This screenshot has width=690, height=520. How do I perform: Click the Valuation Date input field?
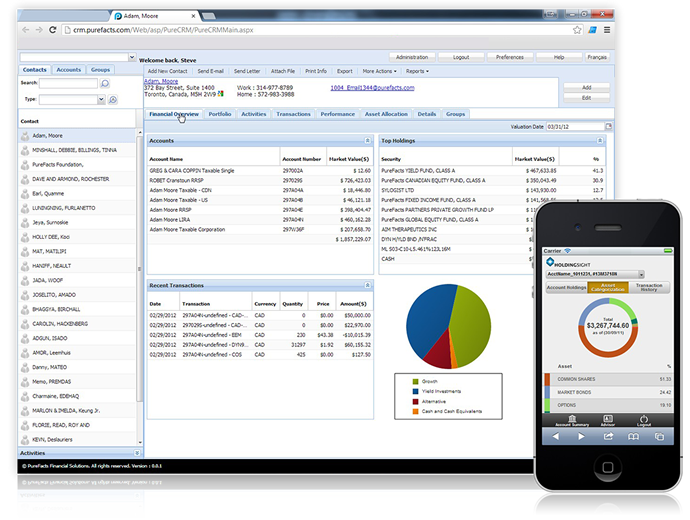click(575, 127)
